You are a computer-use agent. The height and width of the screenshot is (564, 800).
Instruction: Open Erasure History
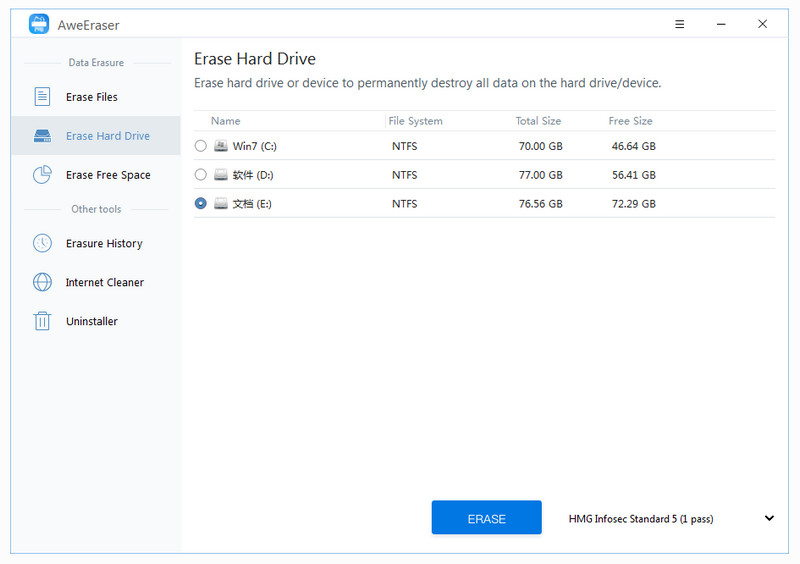(x=96, y=243)
